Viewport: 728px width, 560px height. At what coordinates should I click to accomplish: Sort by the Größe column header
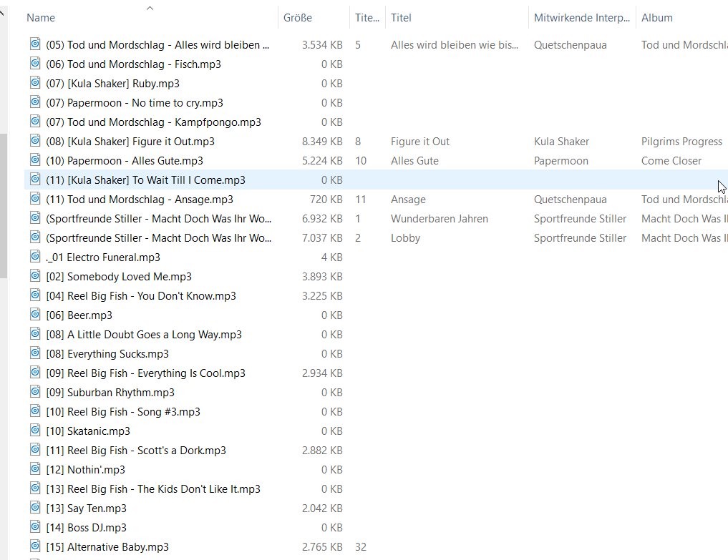pyautogui.click(x=298, y=18)
